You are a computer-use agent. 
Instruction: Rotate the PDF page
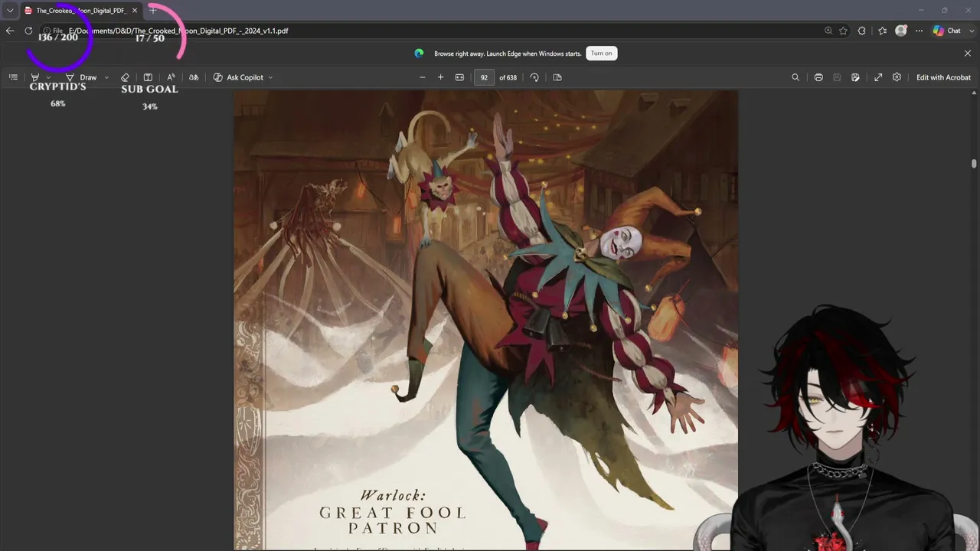click(x=534, y=77)
